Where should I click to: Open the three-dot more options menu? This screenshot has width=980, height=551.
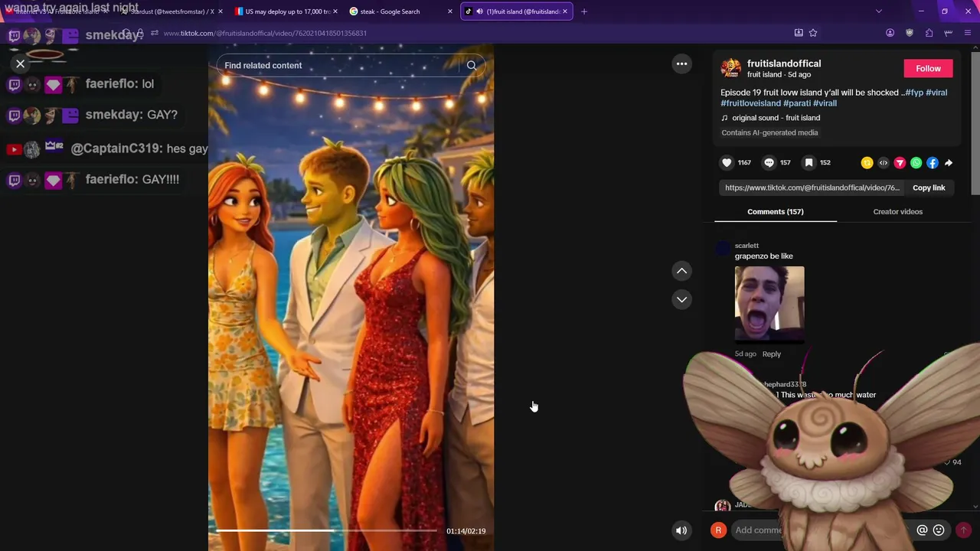(x=681, y=64)
